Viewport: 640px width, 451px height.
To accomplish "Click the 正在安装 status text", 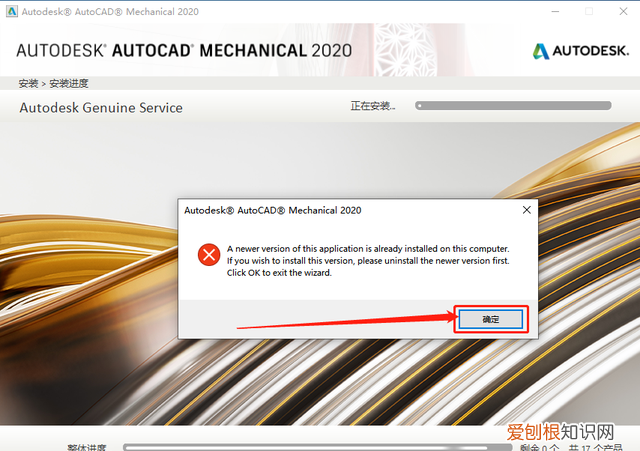I will coord(373,106).
